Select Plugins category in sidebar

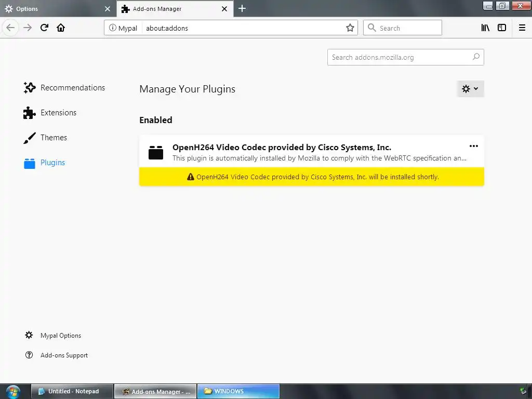point(45,163)
